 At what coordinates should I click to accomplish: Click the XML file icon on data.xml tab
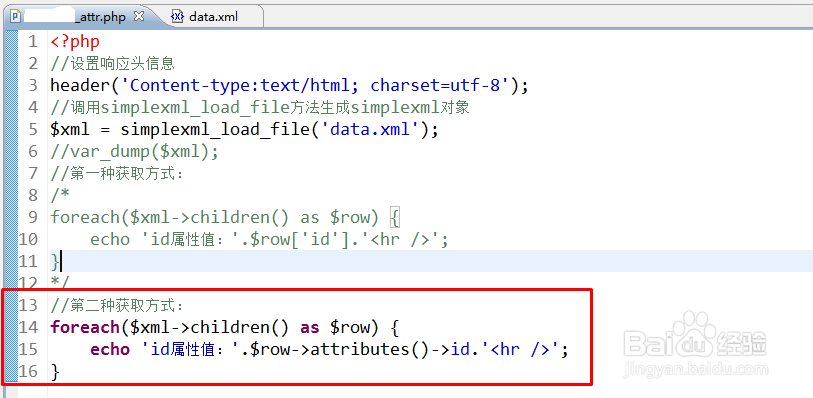[177, 17]
